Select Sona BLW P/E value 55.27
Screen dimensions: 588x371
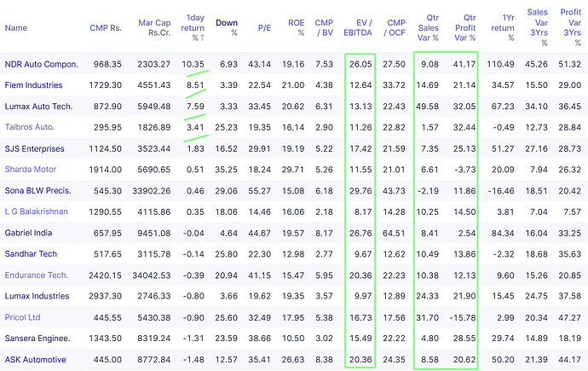pos(260,190)
